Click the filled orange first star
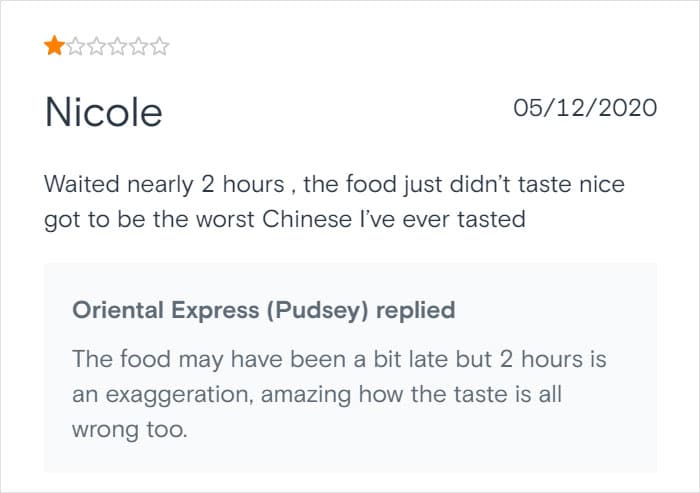The width and height of the screenshot is (700, 493). pos(54,46)
